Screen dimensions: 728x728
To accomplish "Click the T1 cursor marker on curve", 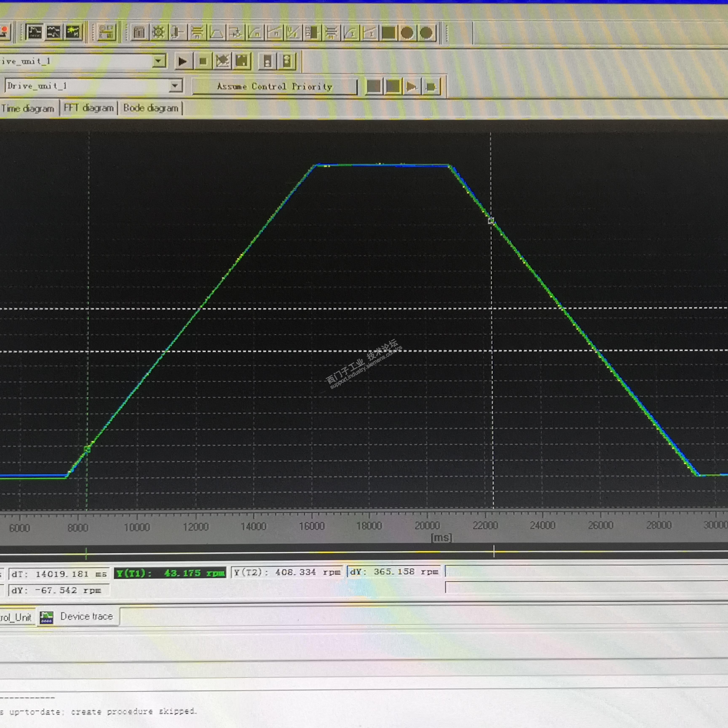I will click(x=87, y=449).
